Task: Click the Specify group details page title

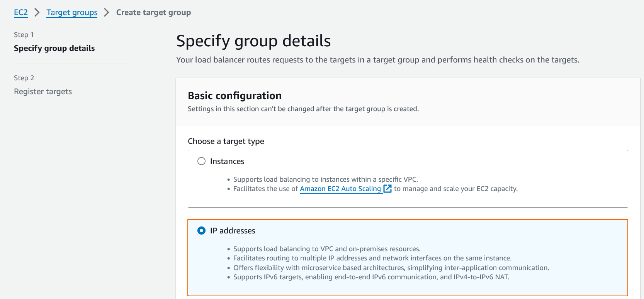Action: pyautogui.click(x=253, y=41)
